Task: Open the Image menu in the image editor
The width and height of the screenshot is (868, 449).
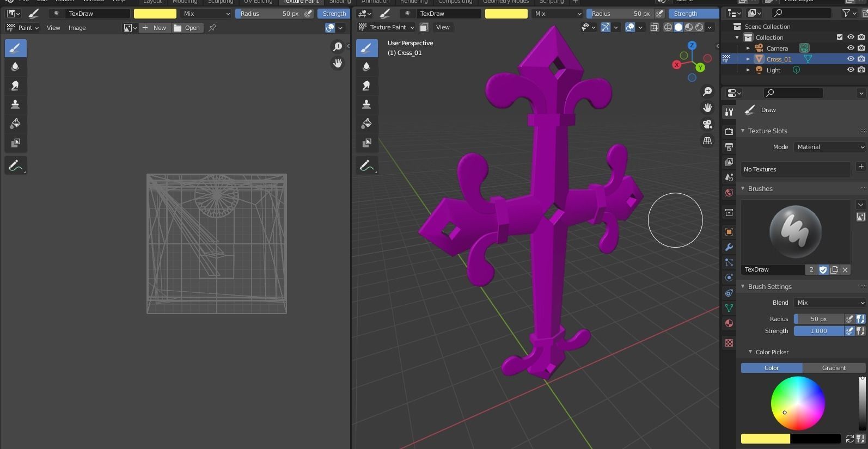Action: pyautogui.click(x=77, y=28)
